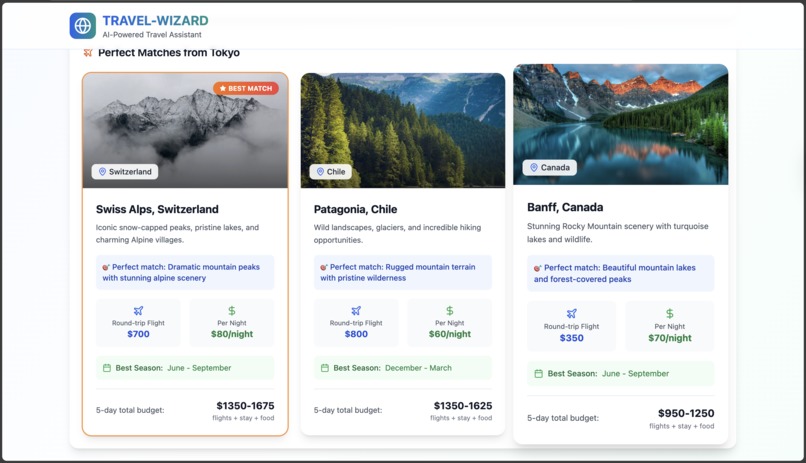Click the $700 round-trip flight price
Viewport: 806px width, 463px height.
click(x=138, y=334)
